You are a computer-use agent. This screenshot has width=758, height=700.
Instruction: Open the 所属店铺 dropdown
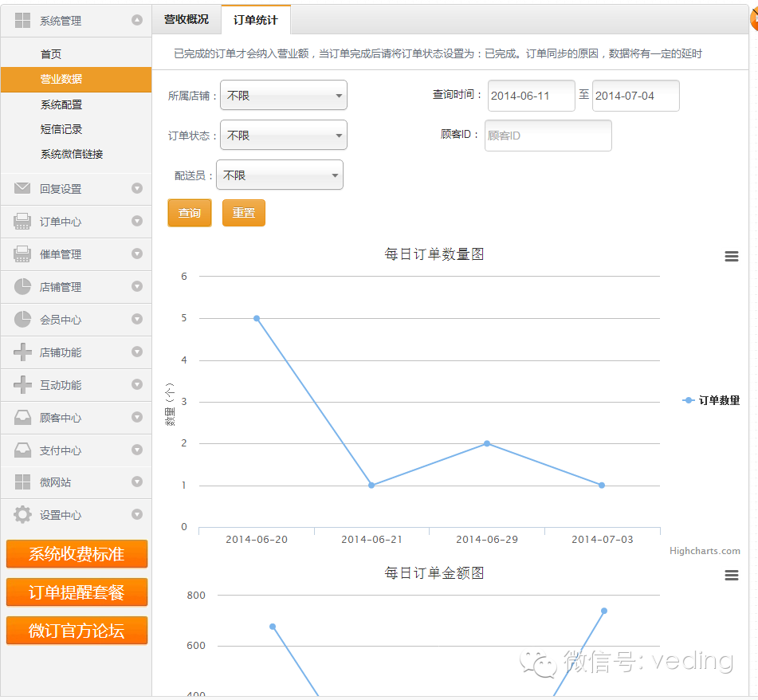pos(284,95)
